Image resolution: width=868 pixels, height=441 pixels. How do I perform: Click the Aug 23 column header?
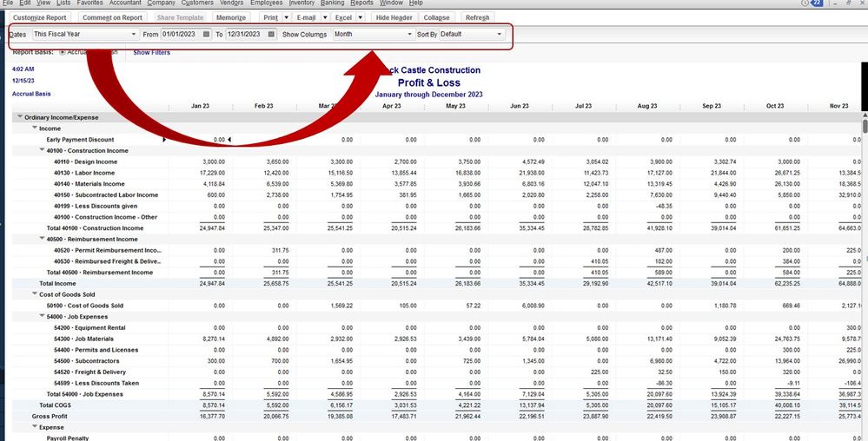tap(647, 106)
